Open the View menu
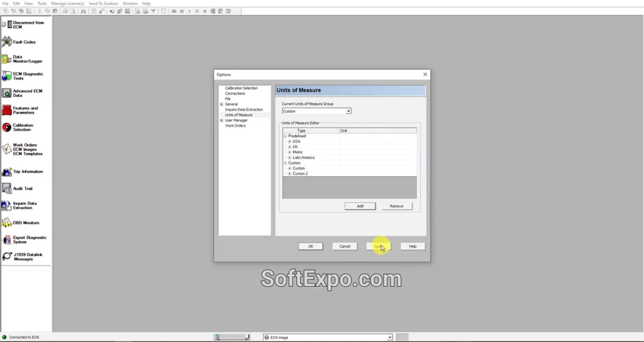644x342 pixels. (x=28, y=3)
